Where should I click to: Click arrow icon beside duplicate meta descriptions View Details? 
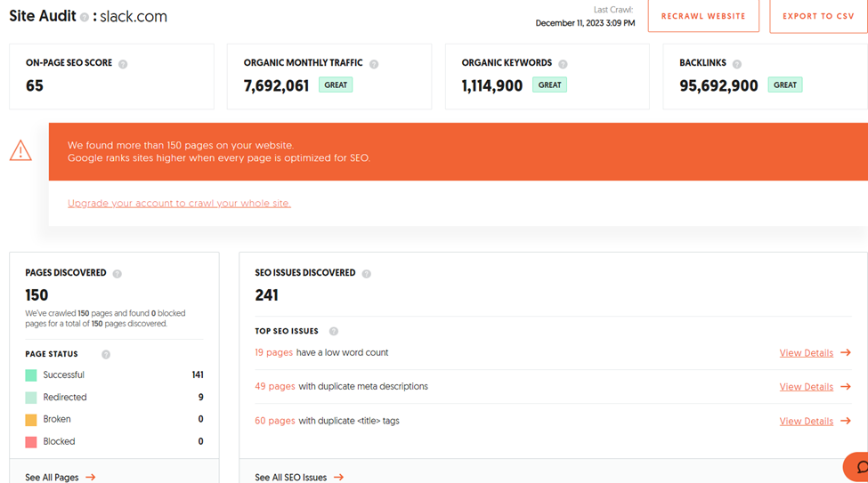click(x=846, y=387)
